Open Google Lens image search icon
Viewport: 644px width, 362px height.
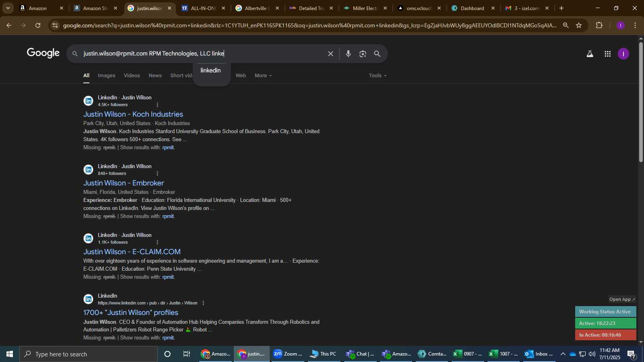pos(363,53)
